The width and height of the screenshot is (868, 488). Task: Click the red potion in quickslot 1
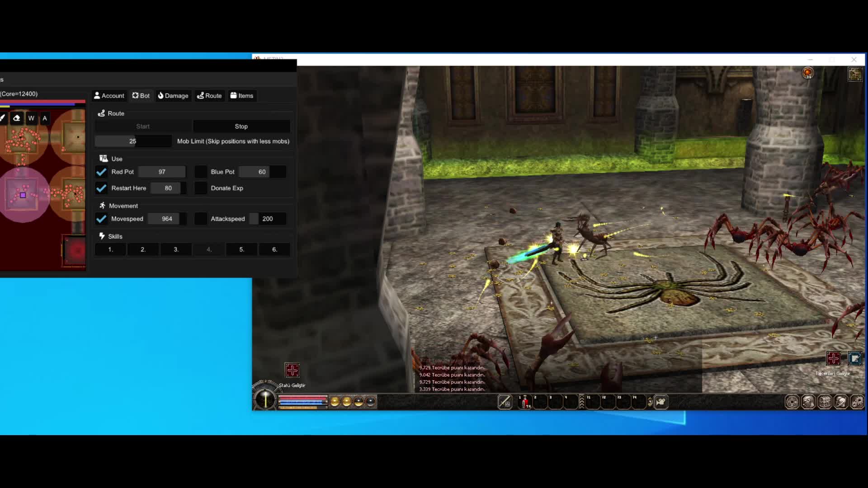coord(525,402)
